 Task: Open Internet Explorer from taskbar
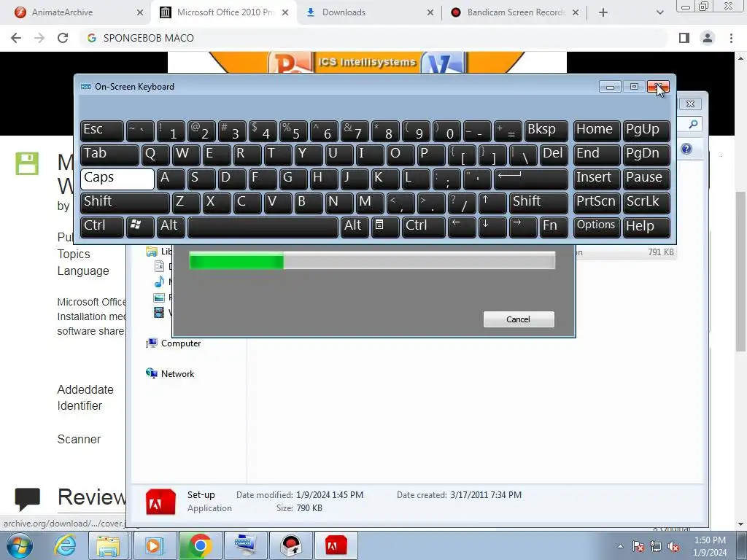tap(65, 545)
